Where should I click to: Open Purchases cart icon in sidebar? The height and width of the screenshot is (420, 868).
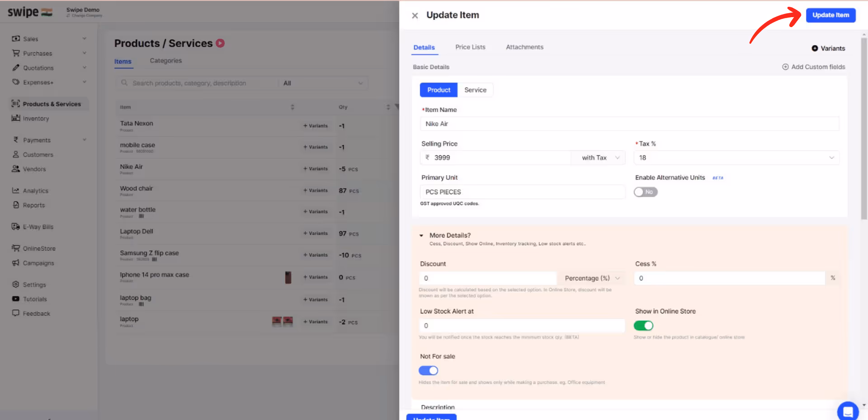coord(16,53)
